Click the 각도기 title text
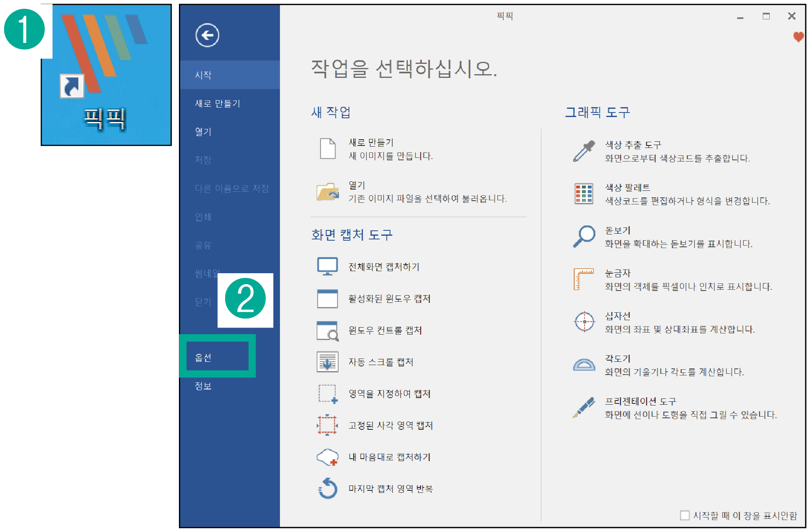This screenshot has width=811, height=532. coord(618,359)
